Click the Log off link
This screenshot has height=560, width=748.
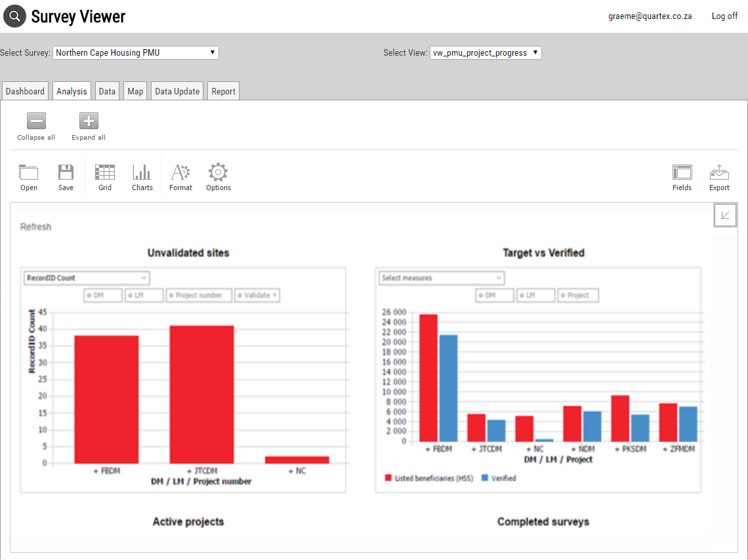[724, 16]
